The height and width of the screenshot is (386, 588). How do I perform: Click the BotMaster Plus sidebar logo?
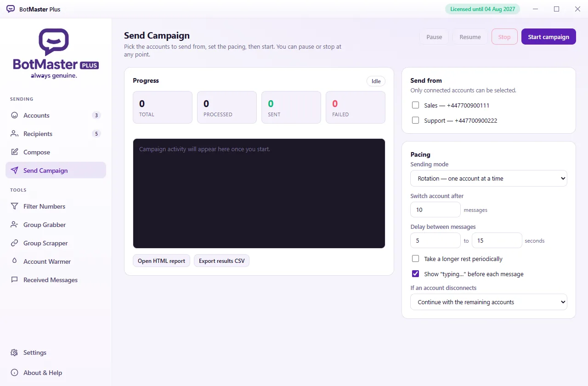[x=56, y=53]
